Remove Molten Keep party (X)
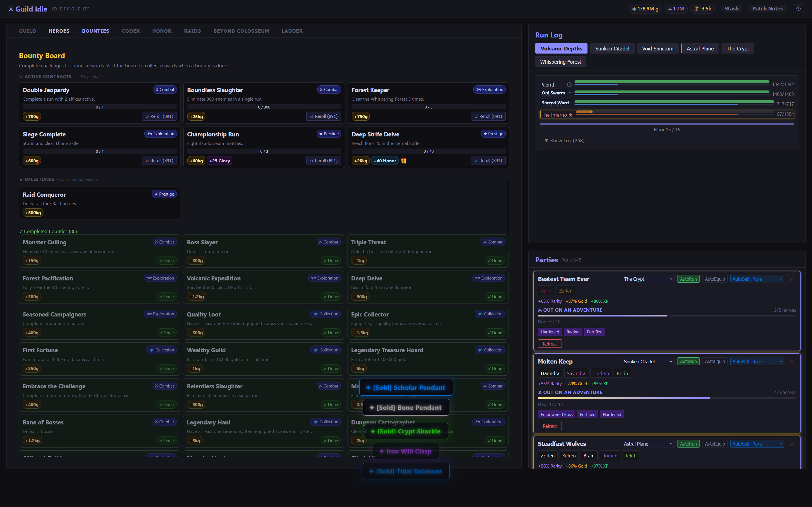Image resolution: width=812 pixels, height=507 pixels. click(791, 362)
